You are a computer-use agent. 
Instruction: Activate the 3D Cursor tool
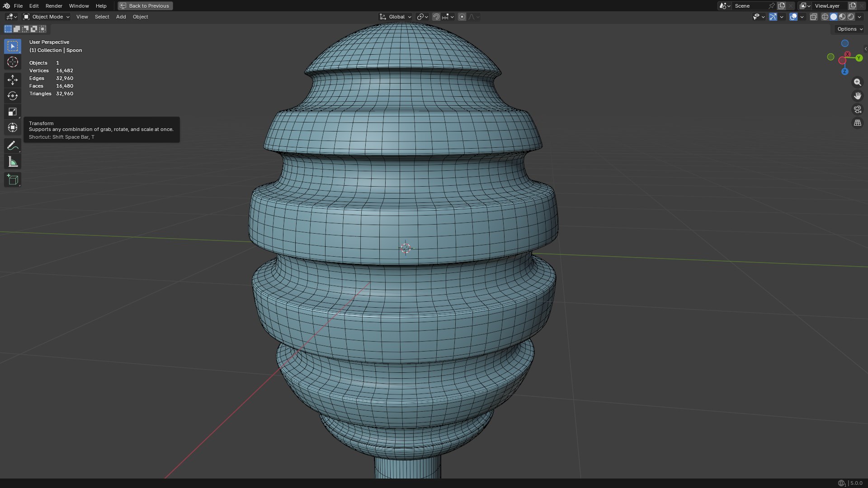coord(13,62)
